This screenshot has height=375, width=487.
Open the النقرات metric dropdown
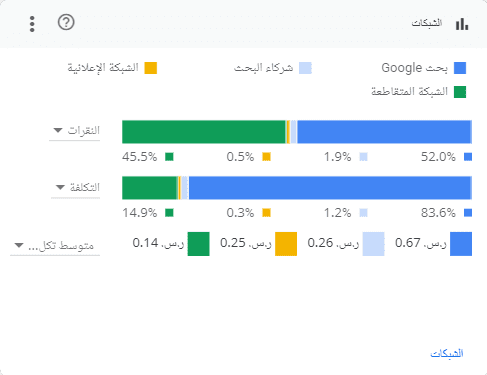75,130
